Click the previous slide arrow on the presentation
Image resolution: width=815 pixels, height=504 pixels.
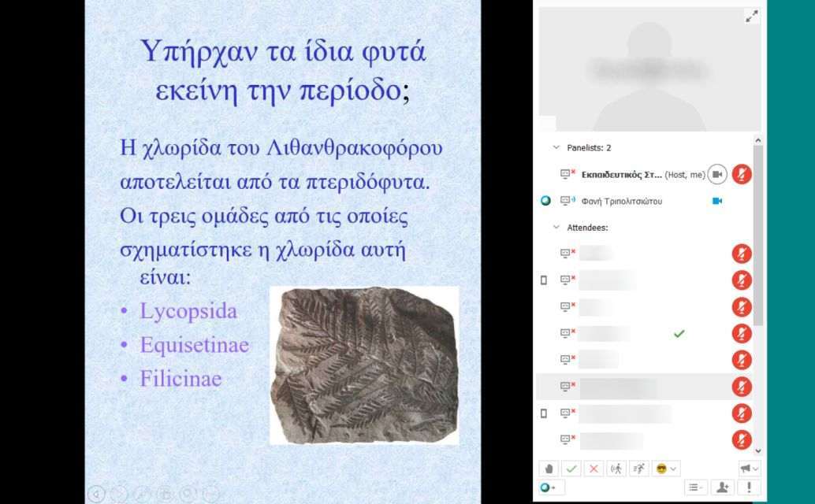pos(96,494)
